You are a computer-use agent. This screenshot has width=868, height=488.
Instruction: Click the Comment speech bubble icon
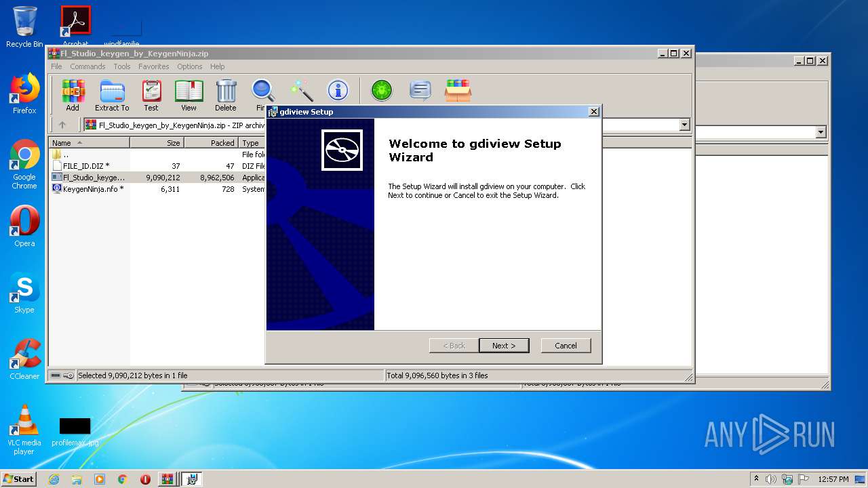click(x=420, y=90)
